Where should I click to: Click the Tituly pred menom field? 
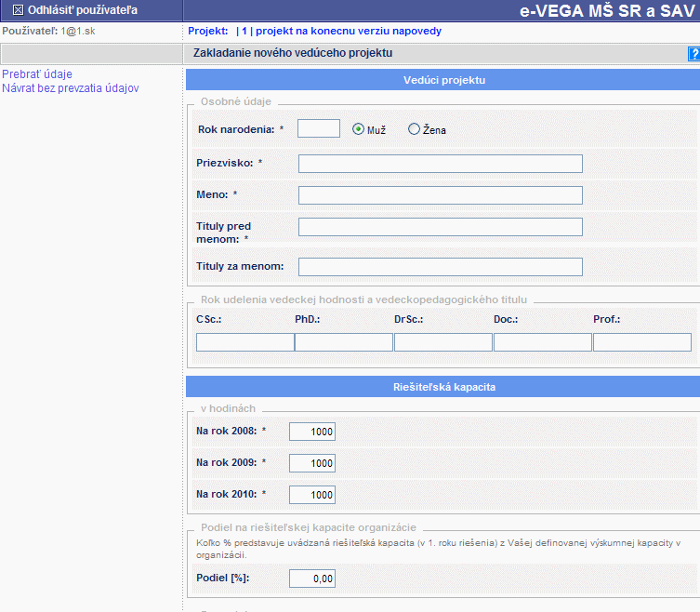[x=440, y=227]
